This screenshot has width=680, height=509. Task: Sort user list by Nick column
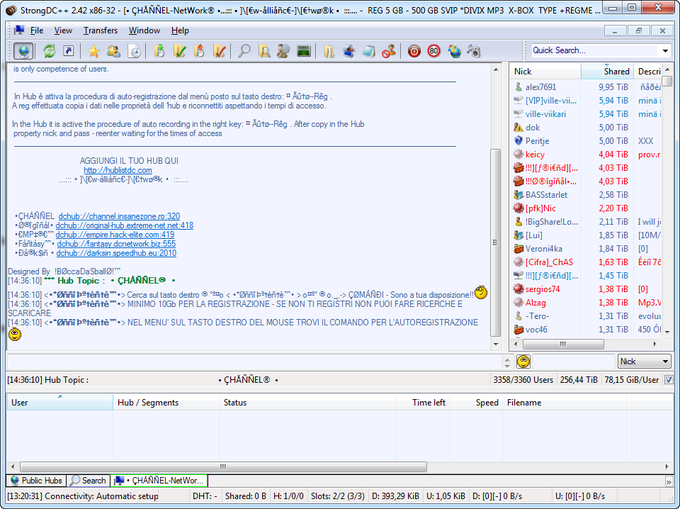pos(546,72)
